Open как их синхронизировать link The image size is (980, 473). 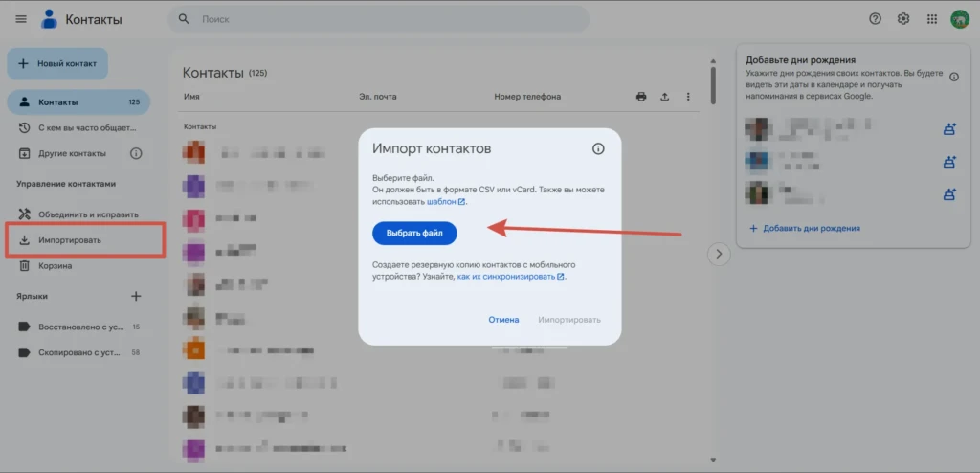(511, 276)
